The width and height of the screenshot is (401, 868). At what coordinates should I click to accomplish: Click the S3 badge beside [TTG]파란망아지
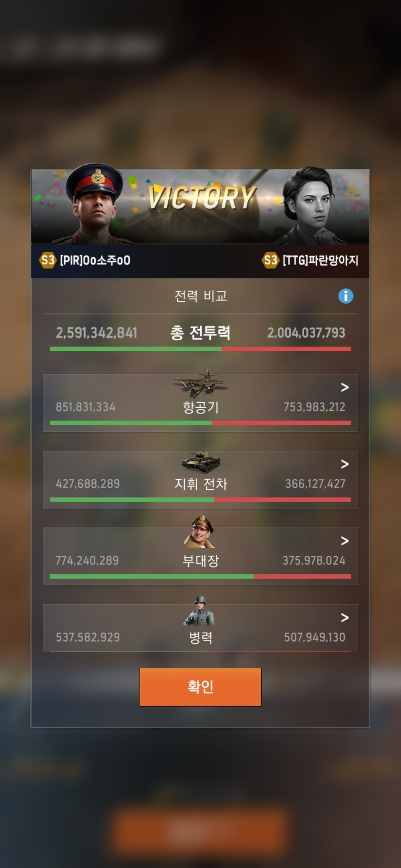pos(270,260)
